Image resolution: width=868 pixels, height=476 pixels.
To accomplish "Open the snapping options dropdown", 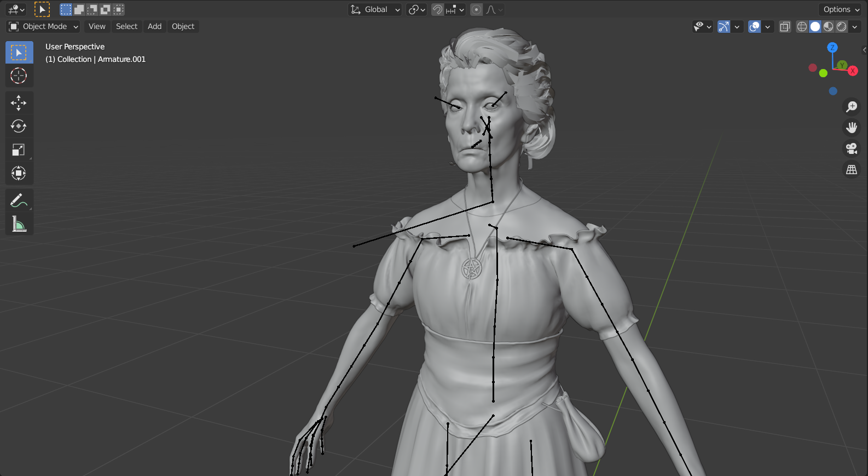I will click(455, 9).
